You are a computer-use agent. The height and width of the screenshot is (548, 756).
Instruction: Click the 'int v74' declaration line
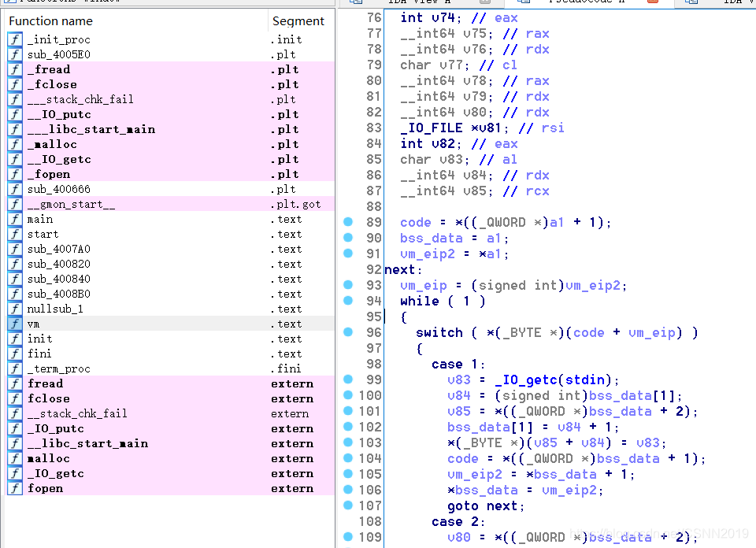(459, 18)
